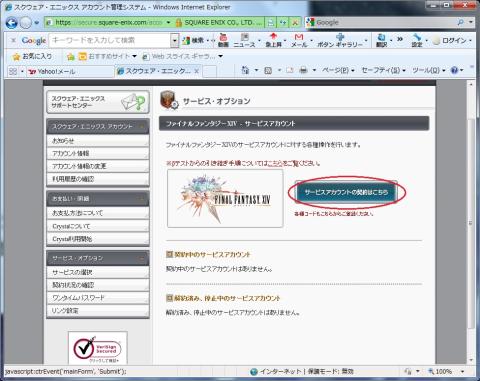Open a new blank tab
This screenshot has height=381, width=480.
209,71
